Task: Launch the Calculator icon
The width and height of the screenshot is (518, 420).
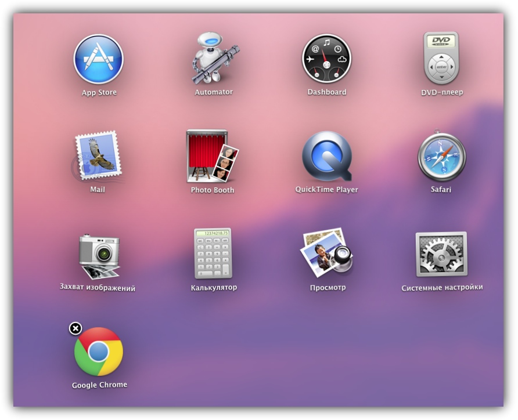Action: click(213, 254)
